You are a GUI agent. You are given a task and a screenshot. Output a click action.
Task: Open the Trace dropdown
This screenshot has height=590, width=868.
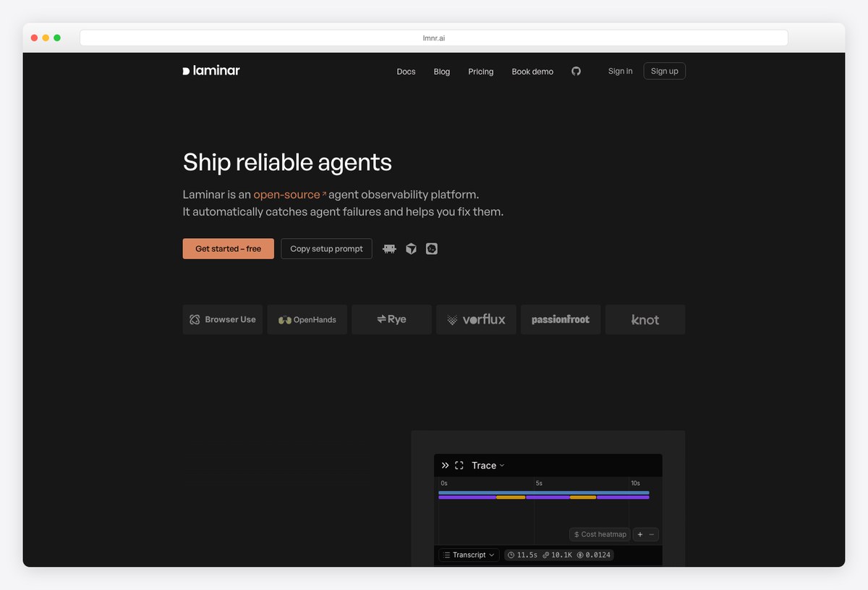(488, 465)
